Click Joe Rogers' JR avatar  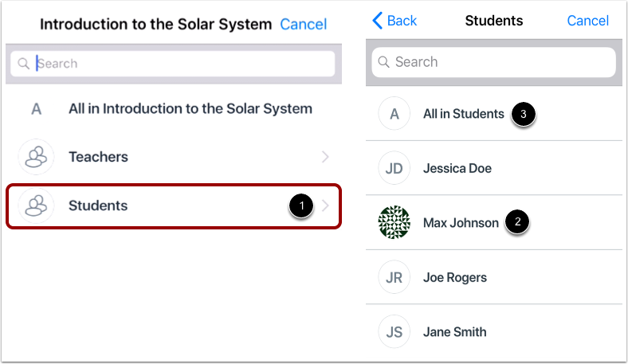pyautogui.click(x=394, y=277)
